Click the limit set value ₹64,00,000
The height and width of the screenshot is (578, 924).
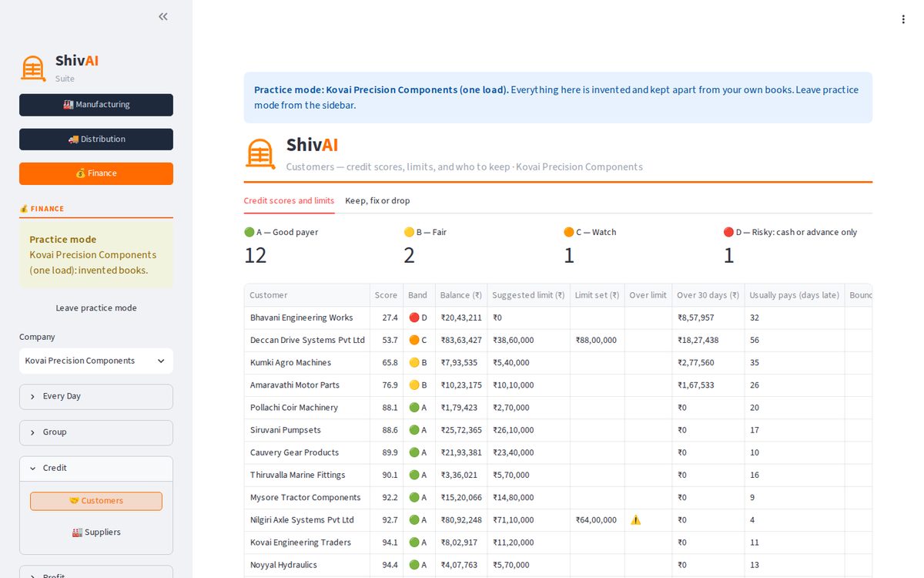coord(596,520)
